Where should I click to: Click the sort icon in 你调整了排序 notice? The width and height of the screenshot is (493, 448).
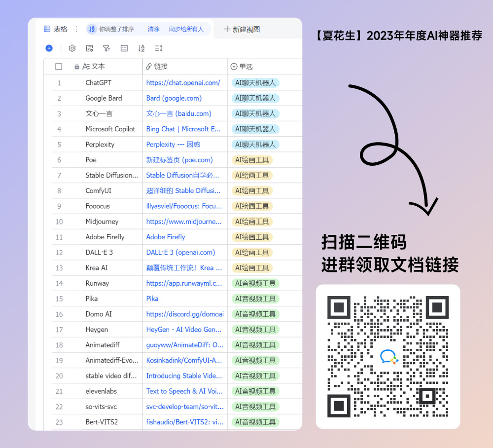click(x=92, y=29)
